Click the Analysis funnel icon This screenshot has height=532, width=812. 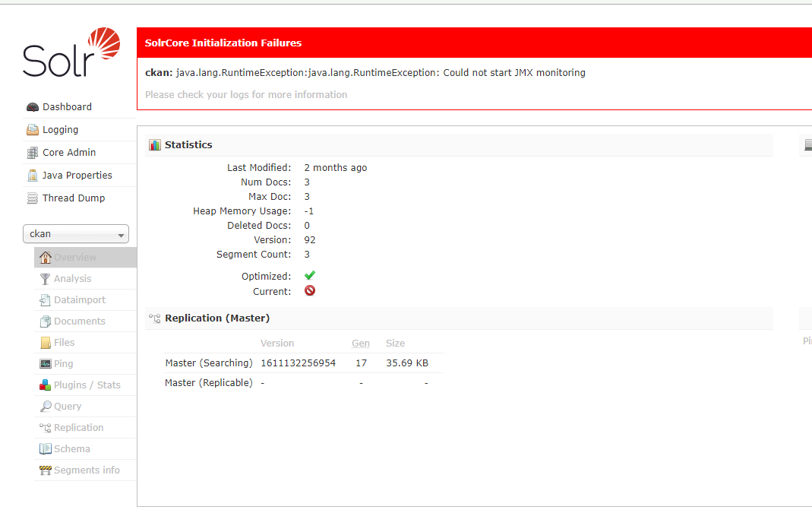pyautogui.click(x=46, y=279)
